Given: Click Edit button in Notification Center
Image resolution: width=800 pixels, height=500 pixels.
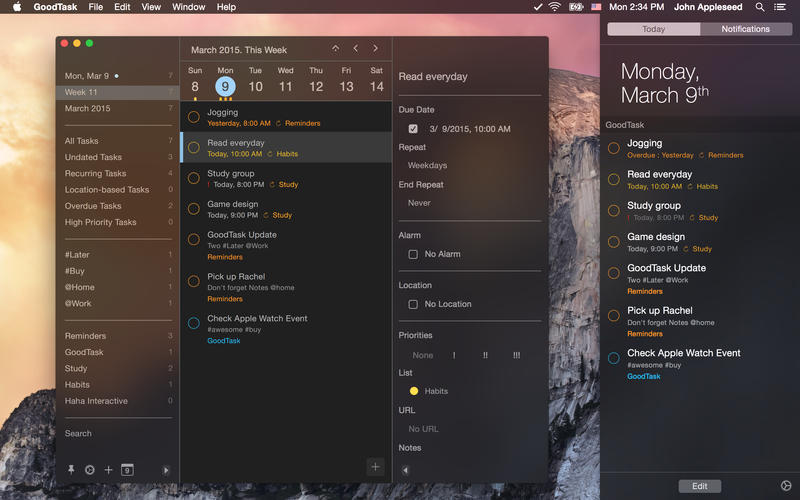Looking at the screenshot, I should click(x=699, y=486).
